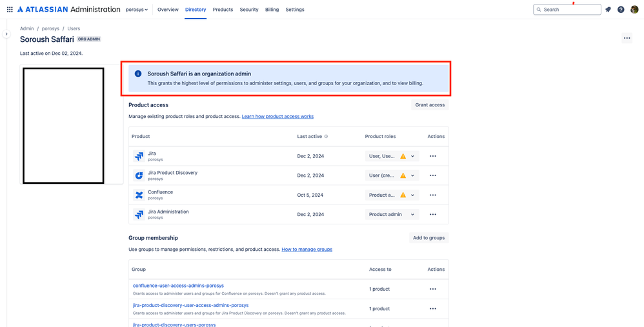Expand Jira Product Discovery roles dropdown
Screen dimensions: 644x327
pyautogui.click(x=392, y=175)
